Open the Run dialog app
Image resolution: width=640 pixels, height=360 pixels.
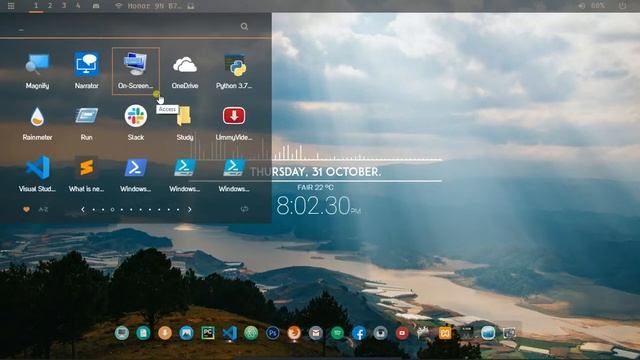click(x=87, y=123)
